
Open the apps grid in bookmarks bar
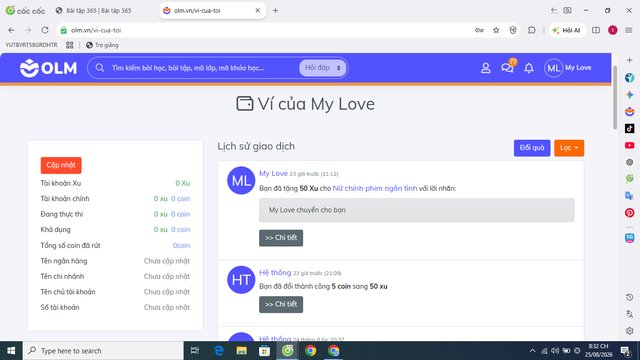coord(70,45)
